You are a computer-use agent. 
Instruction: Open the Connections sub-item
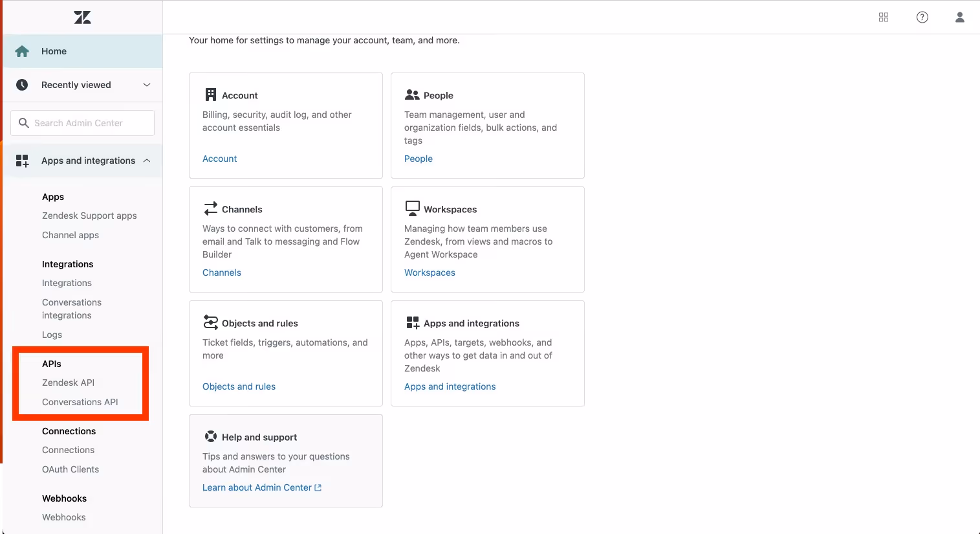click(68, 450)
